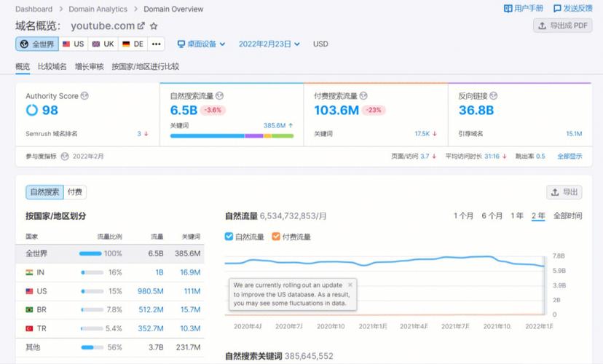
Task: Click 导出成 PDF button
Action: tap(563, 25)
